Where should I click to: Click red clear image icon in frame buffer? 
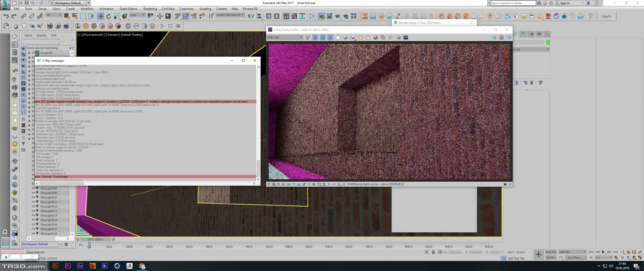pos(375,38)
